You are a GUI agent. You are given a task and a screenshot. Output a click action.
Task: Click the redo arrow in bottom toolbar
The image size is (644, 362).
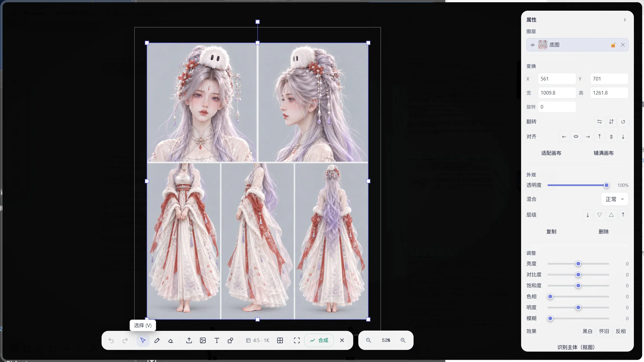pyautogui.click(x=125, y=340)
